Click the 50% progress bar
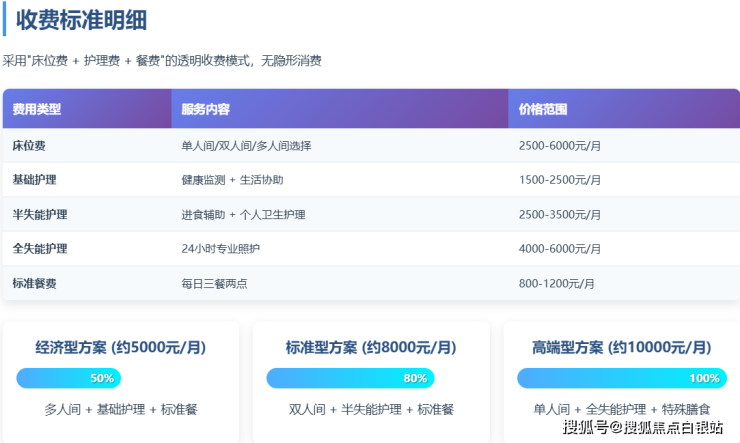Viewport: 740px width, 443px height. [69, 379]
